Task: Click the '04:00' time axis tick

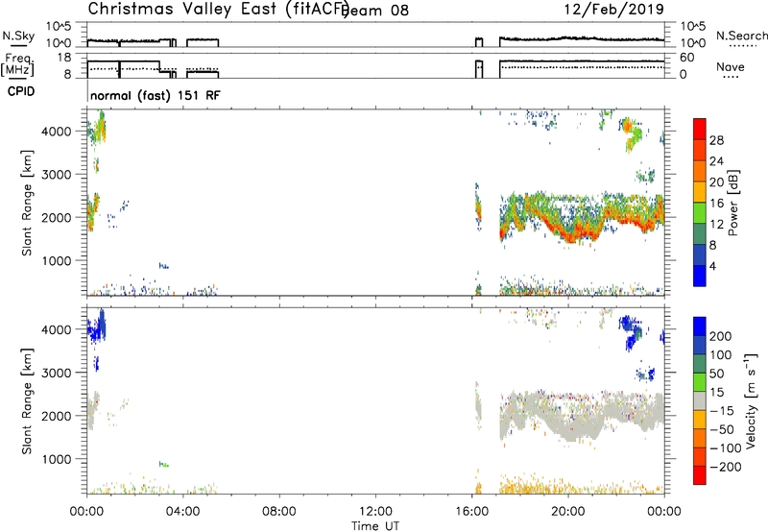Action: tap(183, 512)
